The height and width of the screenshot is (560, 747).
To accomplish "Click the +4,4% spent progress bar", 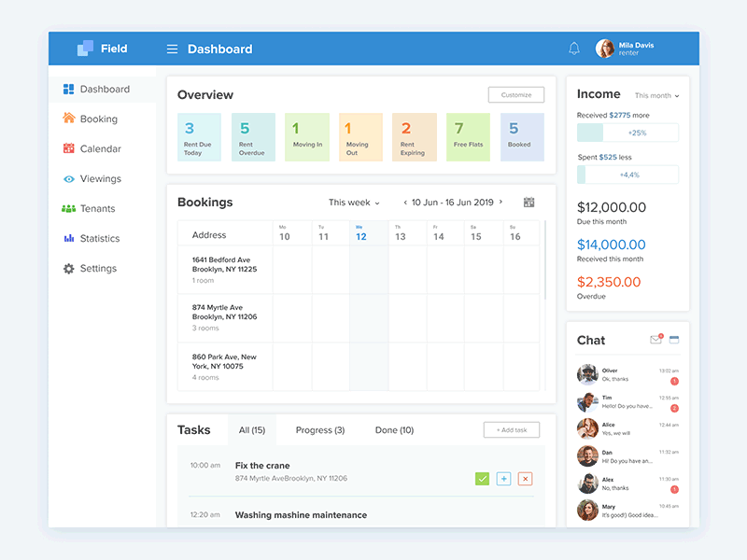I will [627, 175].
